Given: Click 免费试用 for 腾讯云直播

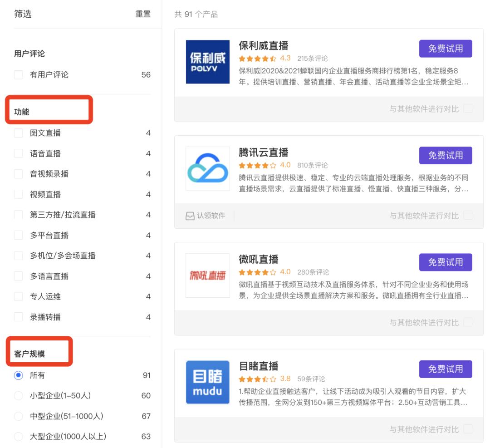Looking at the screenshot, I should (446, 155).
